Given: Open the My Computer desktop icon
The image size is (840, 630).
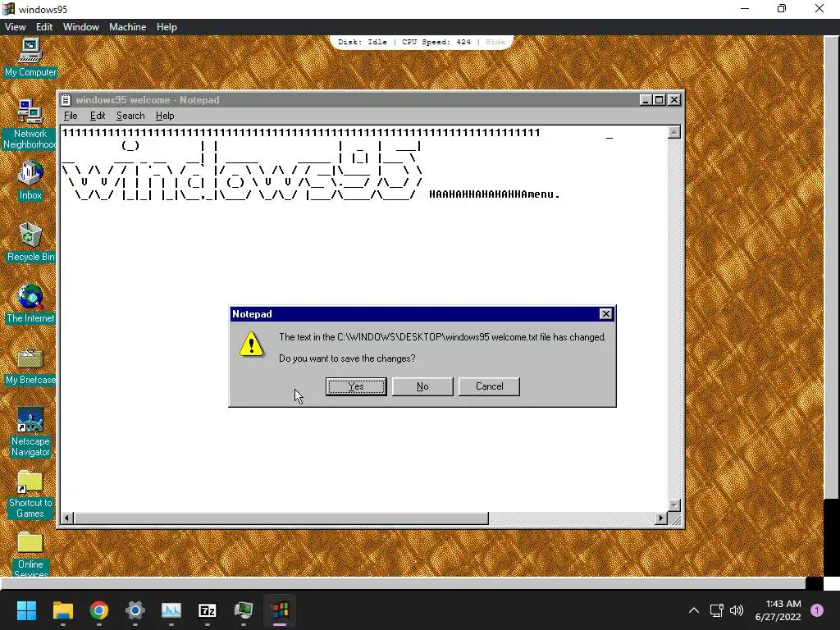Looking at the screenshot, I should coord(30,58).
